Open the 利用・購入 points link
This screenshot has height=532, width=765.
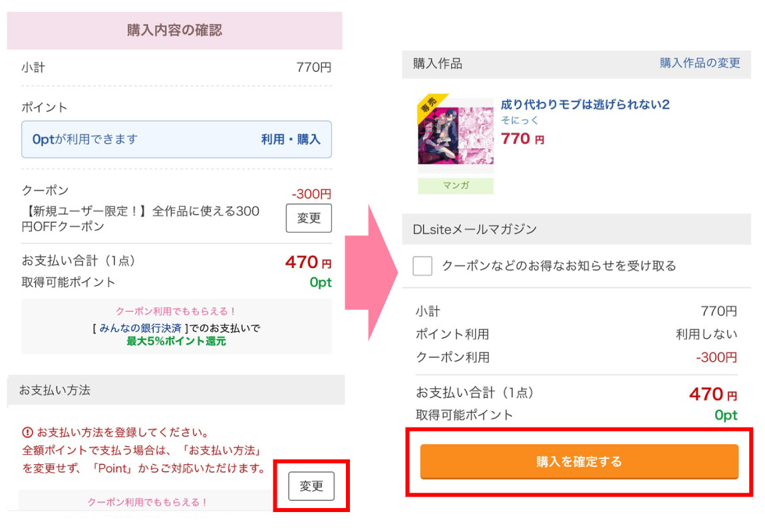point(291,139)
